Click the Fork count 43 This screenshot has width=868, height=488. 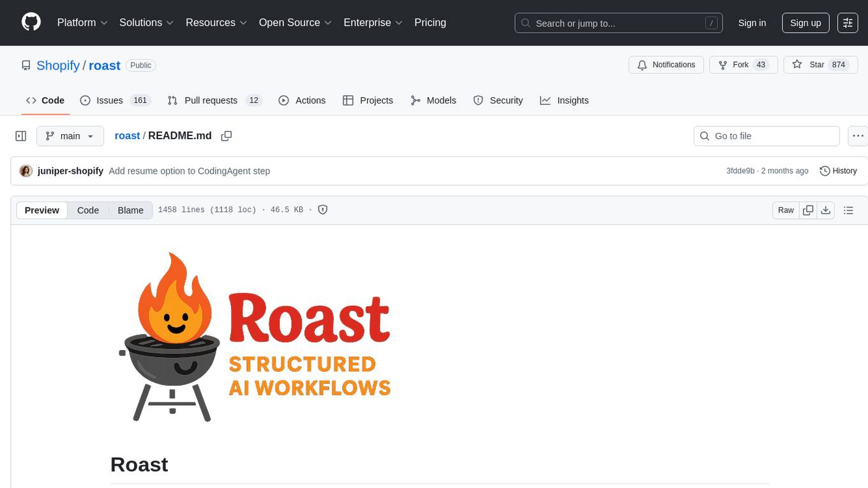(x=761, y=65)
